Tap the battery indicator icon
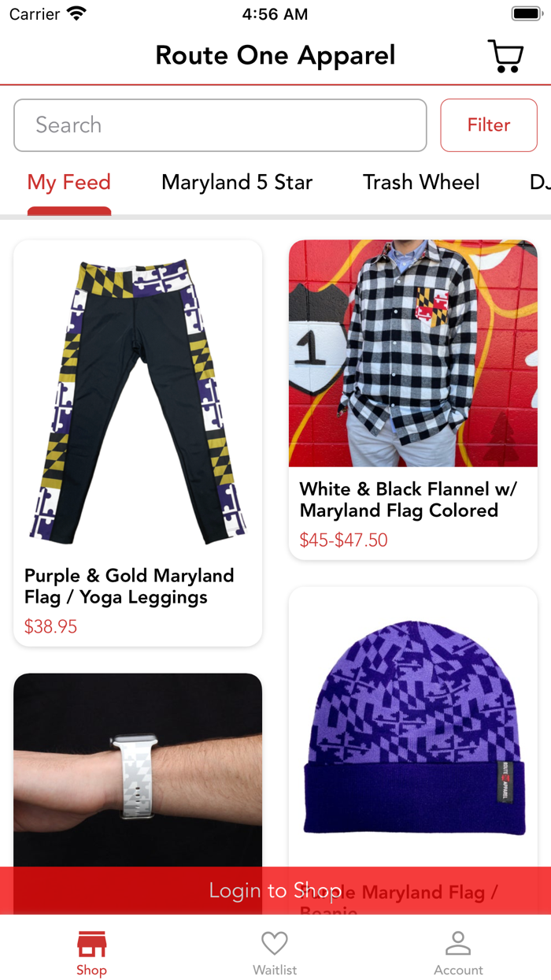Viewport: 551px width, 980px height. pos(526,13)
